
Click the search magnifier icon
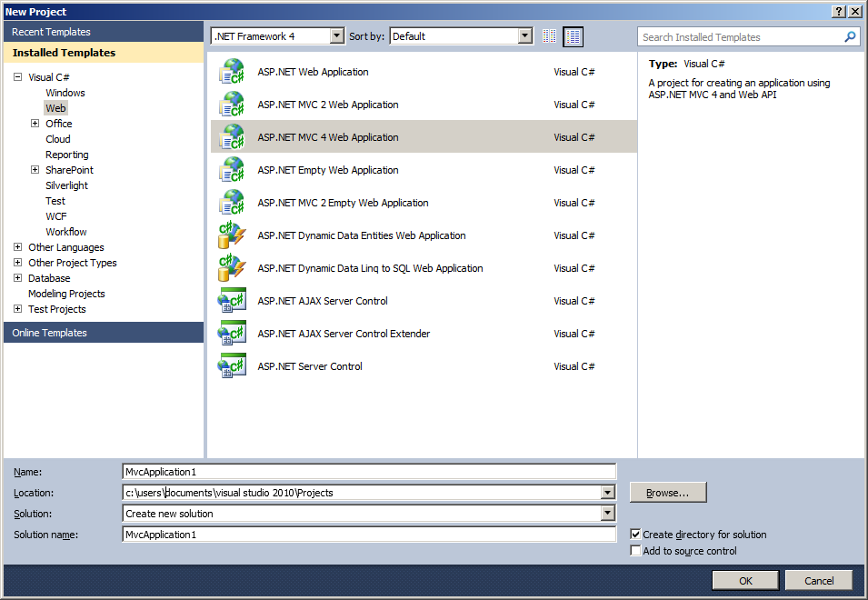click(x=850, y=37)
